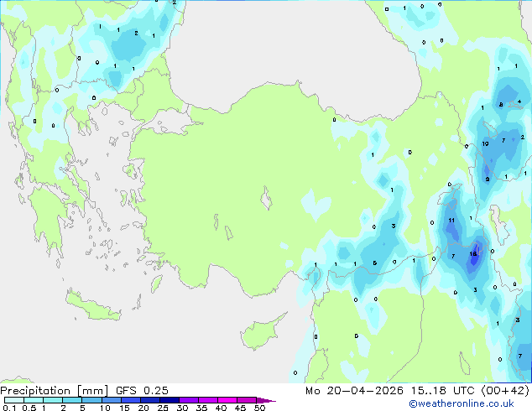The width and height of the screenshot is (532, 411).
Task: Click the "15..18 UTC" time range text
Action: point(442,391)
